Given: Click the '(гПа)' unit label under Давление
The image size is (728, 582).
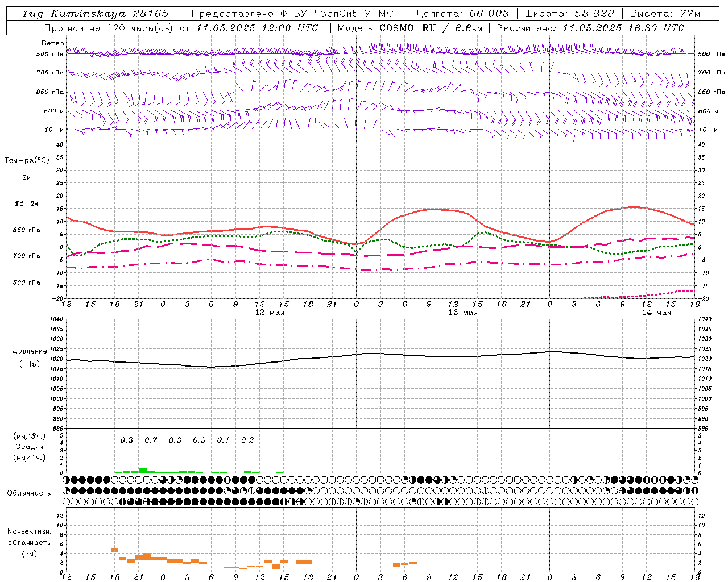Looking at the screenshot, I should [x=30, y=364].
